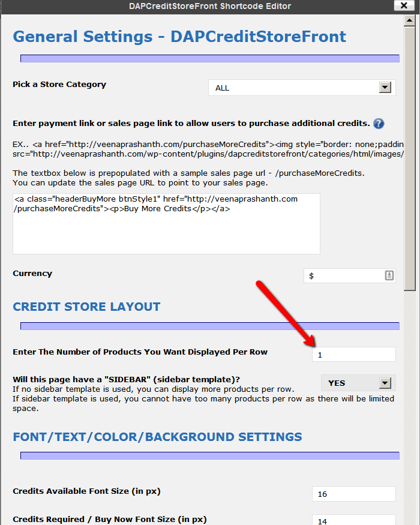This screenshot has width=420, height=525.
Task: Click the products per row input field
Action: [353, 355]
